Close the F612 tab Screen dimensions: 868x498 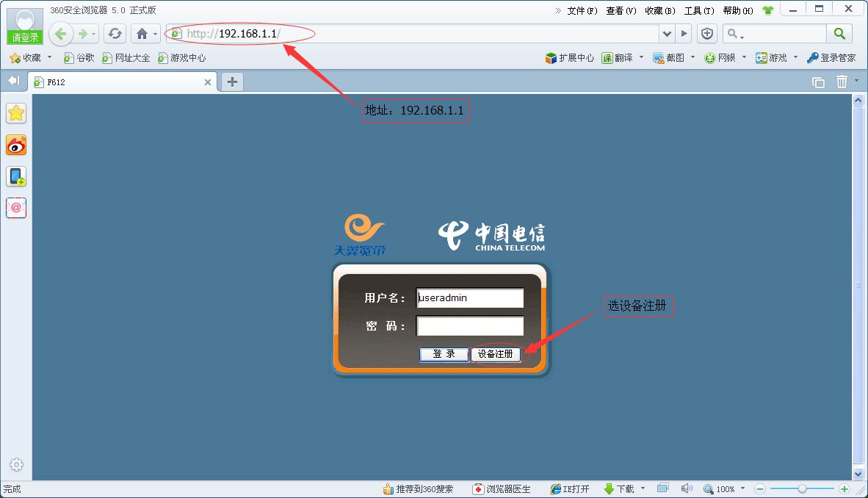tap(208, 82)
